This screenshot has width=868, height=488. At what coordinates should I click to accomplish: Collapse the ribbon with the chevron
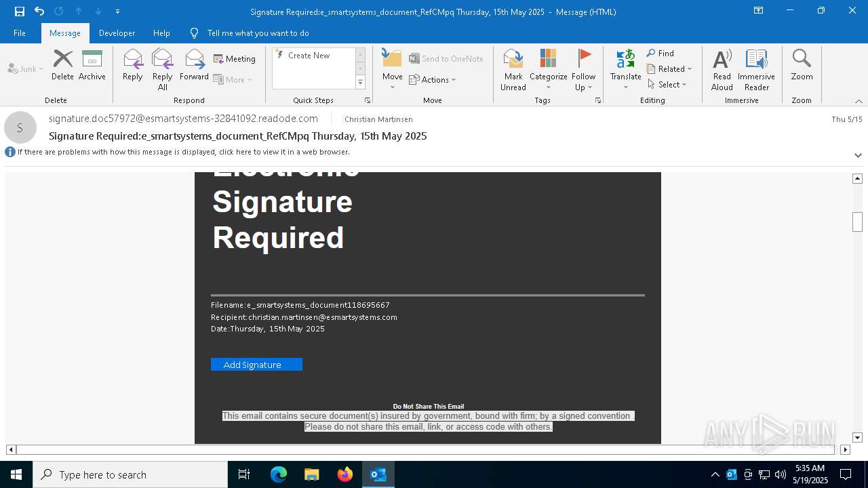click(859, 101)
